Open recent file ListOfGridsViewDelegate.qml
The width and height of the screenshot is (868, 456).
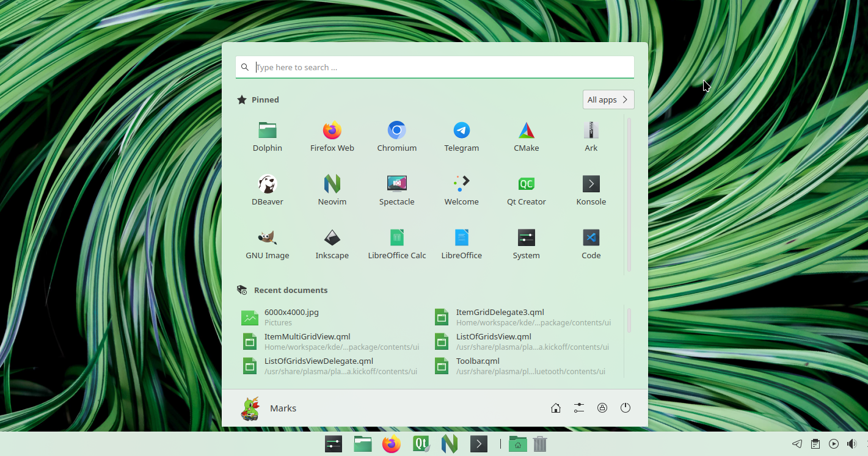pos(330,366)
